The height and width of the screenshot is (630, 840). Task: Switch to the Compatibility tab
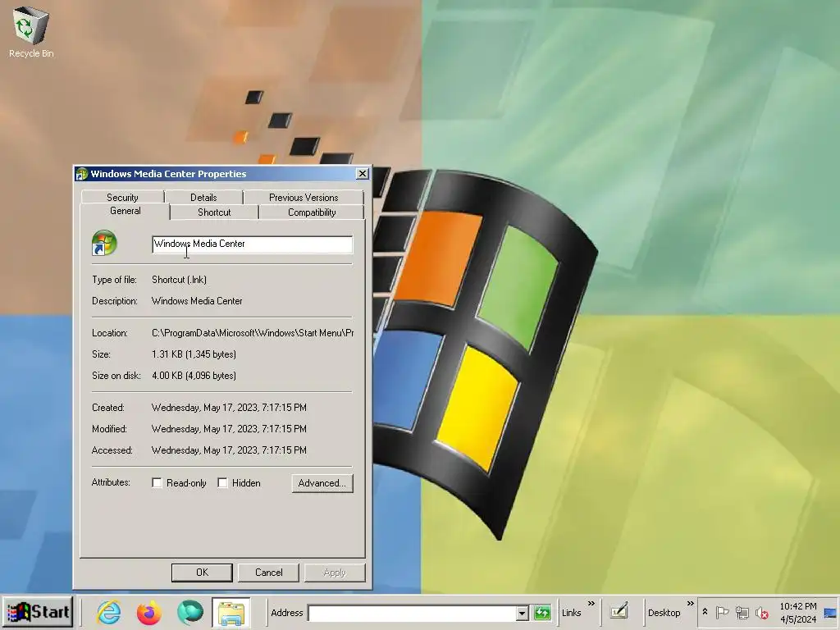[312, 212]
